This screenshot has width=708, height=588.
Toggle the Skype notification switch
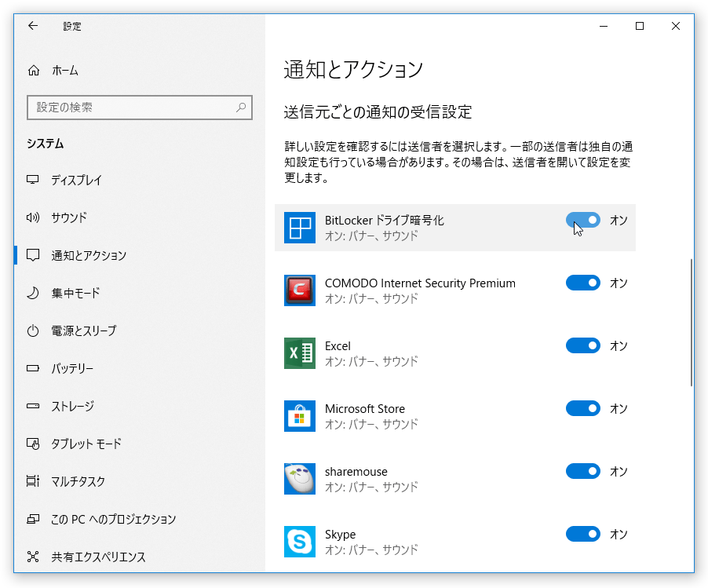(583, 534)
